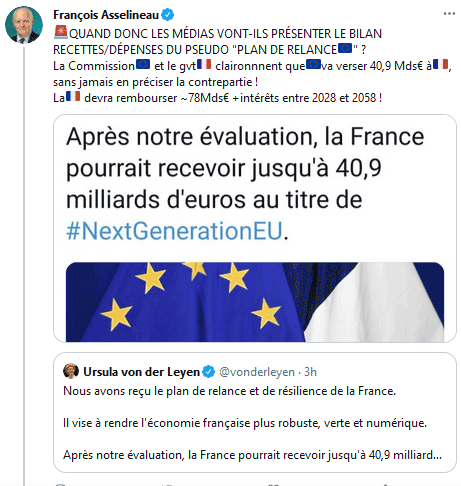Click the verified badge beside Ursula von der Leyen
This screenshot has width=461, height=486.
209,372
